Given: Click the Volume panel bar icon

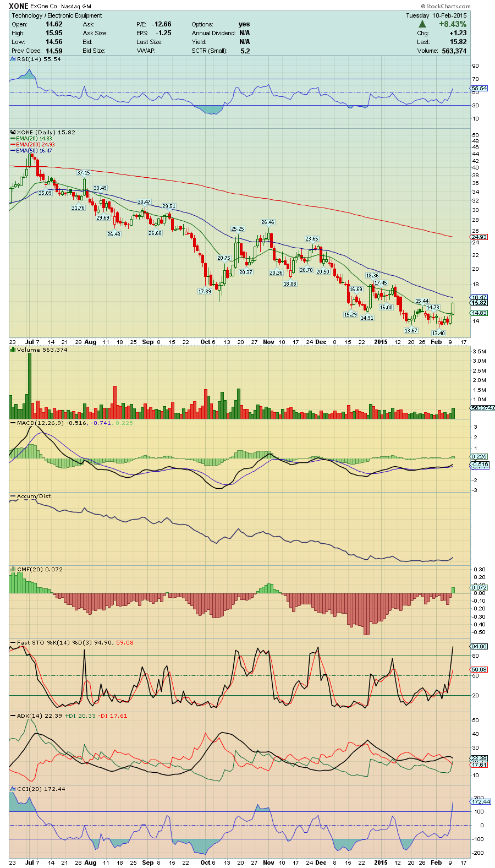Looking at the screenshot, I should coord(13,350).
